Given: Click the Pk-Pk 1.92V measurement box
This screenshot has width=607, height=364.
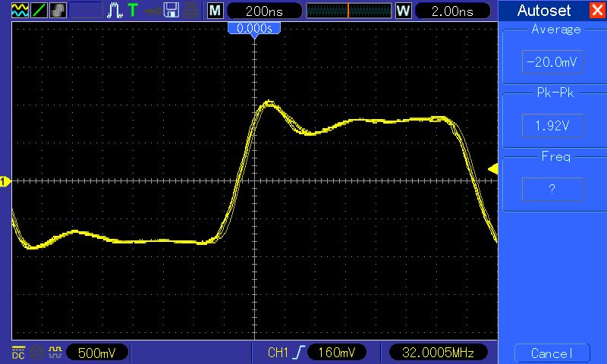Looking at the screenshot, I should pos(552,125).
